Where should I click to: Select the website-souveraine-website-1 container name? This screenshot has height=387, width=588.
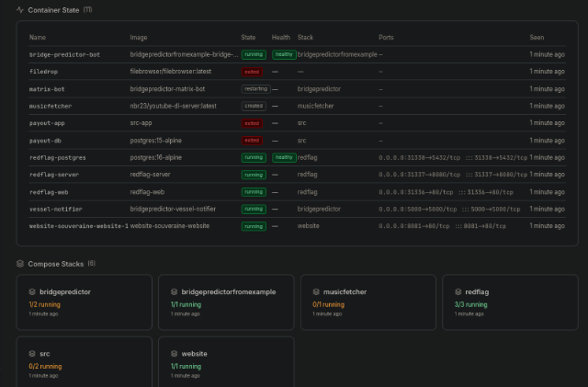point(79,226)
